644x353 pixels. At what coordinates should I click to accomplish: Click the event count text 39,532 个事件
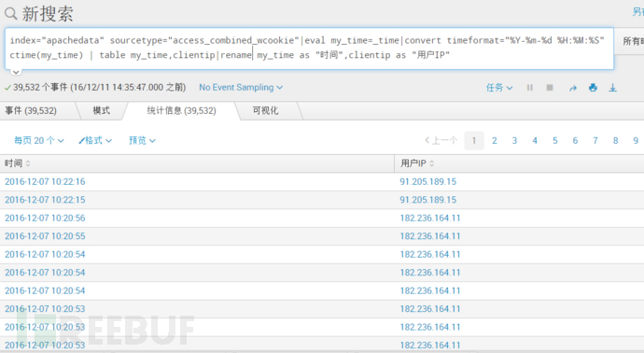[40, 88]
